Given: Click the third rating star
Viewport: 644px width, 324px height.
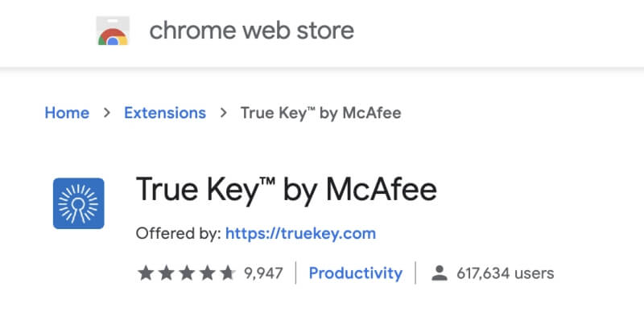Looking at the screenshot, I should pyautogui.click(x=187, y=273).
